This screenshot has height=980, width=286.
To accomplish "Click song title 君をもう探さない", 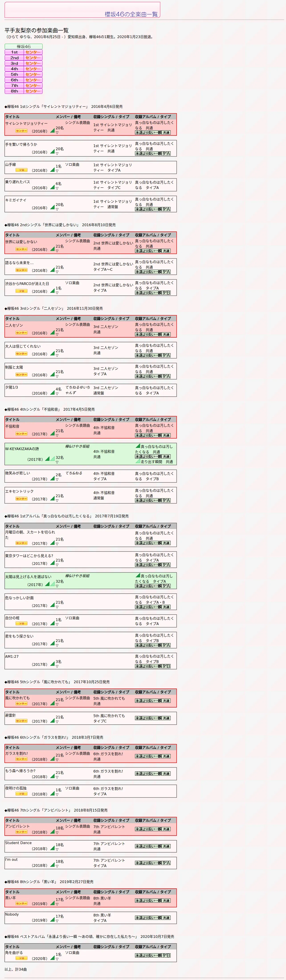I will pyautogui.click(x=19, y=636).
